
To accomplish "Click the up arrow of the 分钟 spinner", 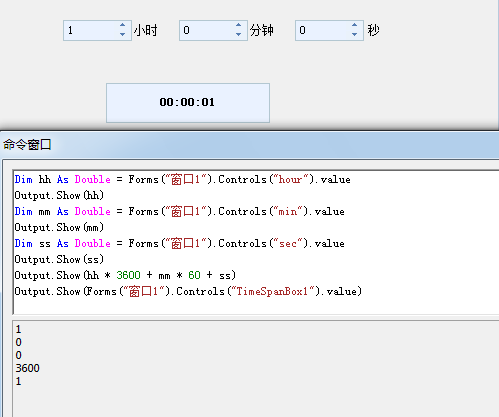I will click(238, 25).
